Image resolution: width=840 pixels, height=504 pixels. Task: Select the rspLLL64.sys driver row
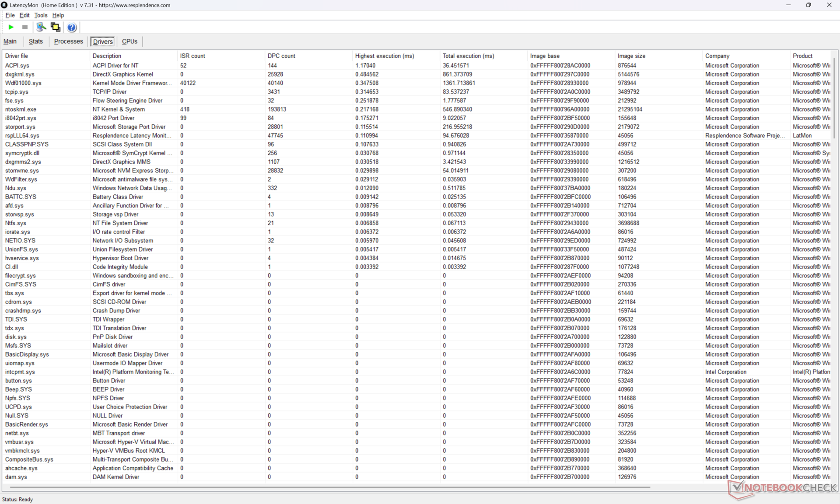[x=22, y=136]
